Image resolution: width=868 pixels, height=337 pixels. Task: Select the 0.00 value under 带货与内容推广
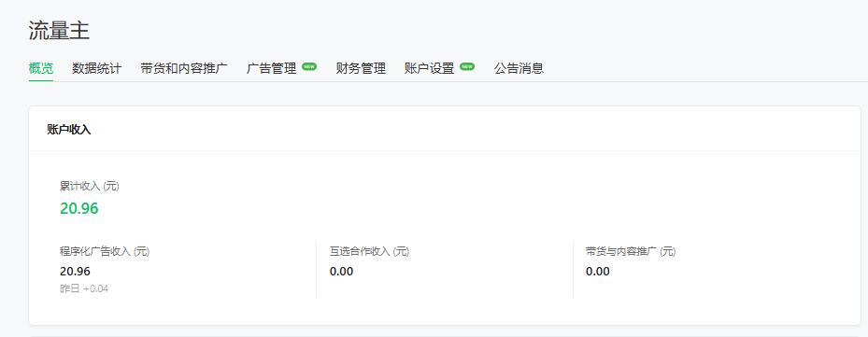(x=598, y=271)
